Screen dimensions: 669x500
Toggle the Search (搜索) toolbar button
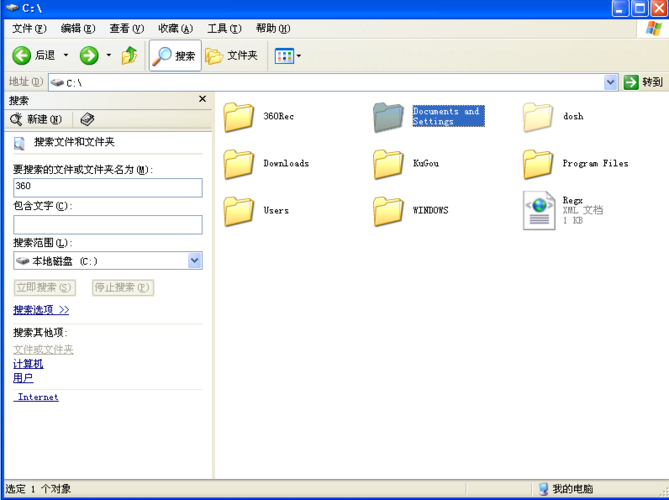[x=175, y=55]
